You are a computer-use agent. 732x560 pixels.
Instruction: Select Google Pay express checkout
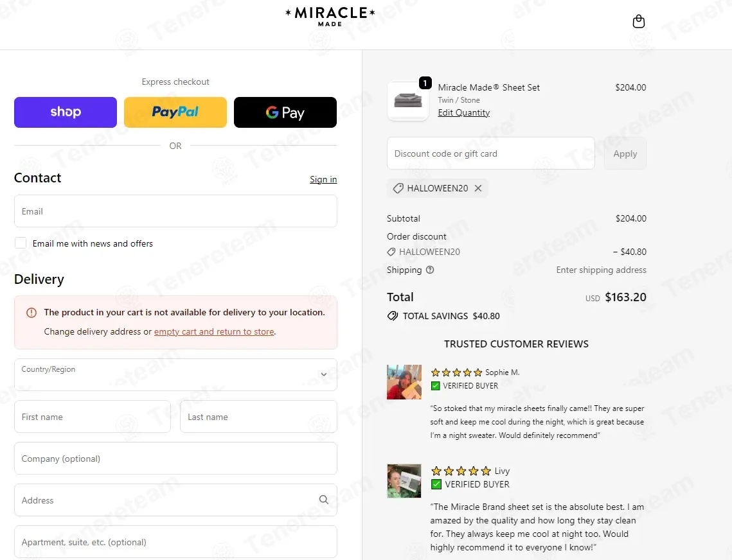[x=285, y=112]
